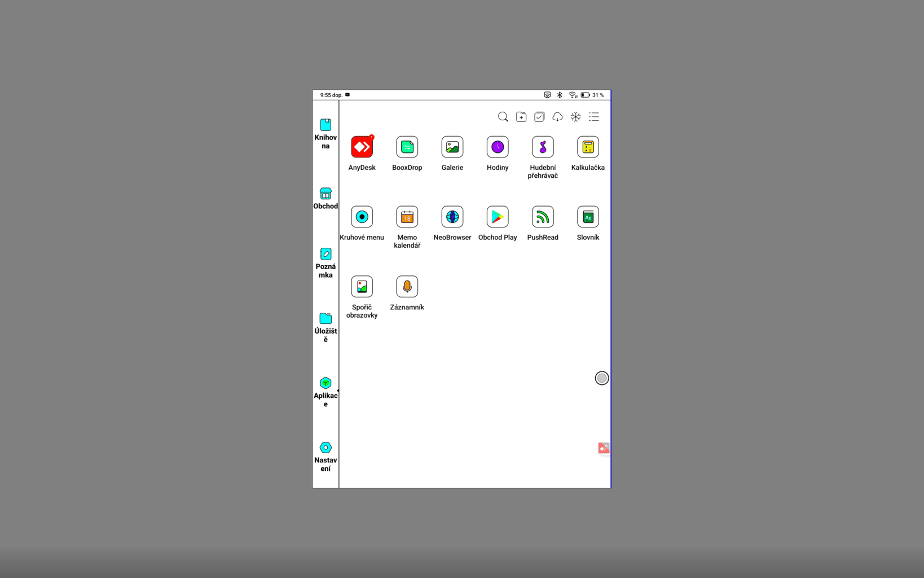Image resolution: width=924 pixels, height=578 pixels.
Task: Open the Kalkulačka calculator
Action: click(x=587, y=147)
